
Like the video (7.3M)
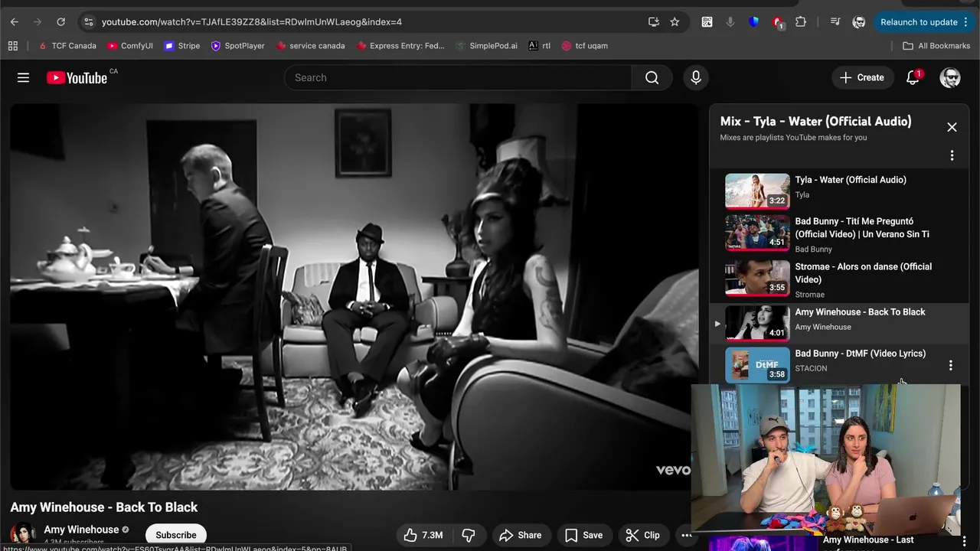(x=423, y=535)
